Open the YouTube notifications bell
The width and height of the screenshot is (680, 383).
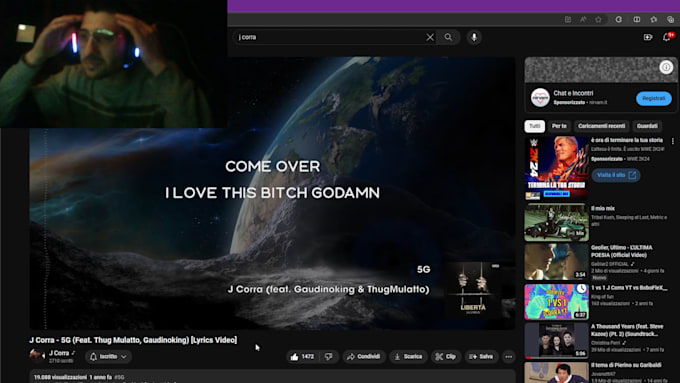667,37
